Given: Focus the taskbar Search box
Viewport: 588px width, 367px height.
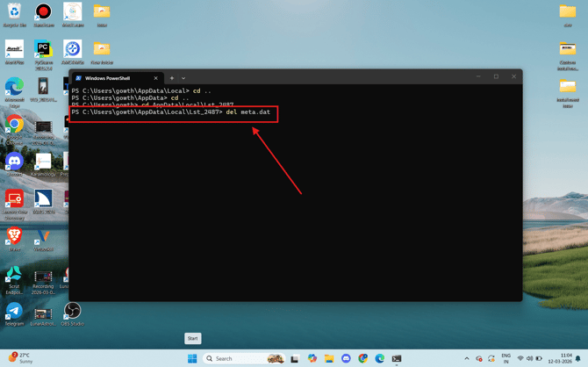Looking at the screenshot, I should tap(244, 358).
